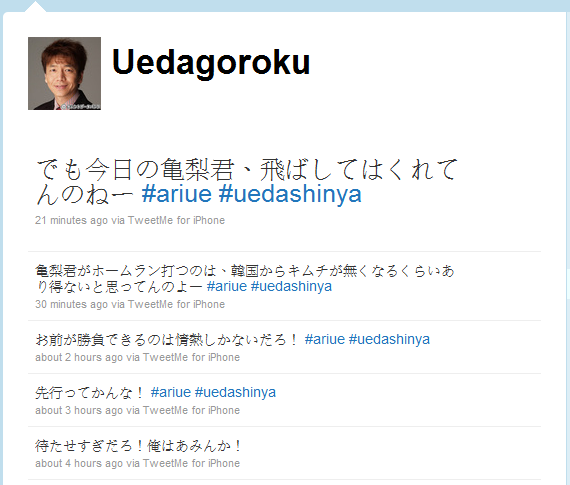570x485 pixels.
Task: Open #ariue hashtag in the 3 hours ago tweet
Action: pyautogui.click(x=170, y=392)
